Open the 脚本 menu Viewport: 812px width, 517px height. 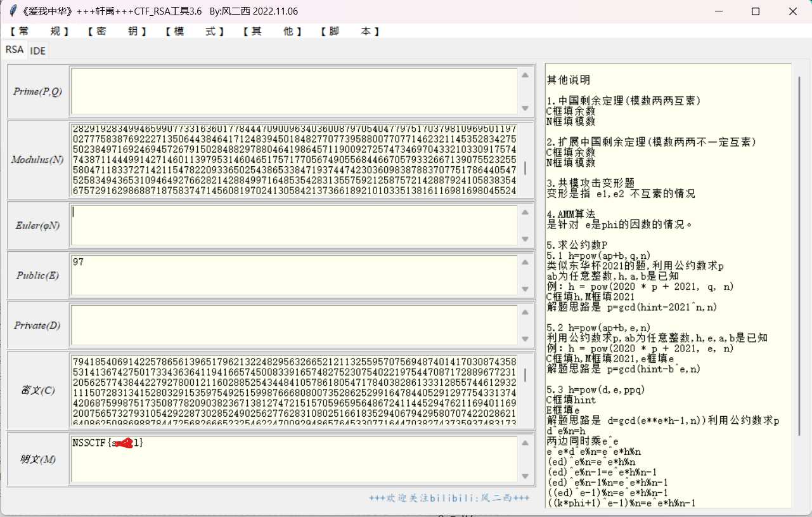tap(350, 31)
